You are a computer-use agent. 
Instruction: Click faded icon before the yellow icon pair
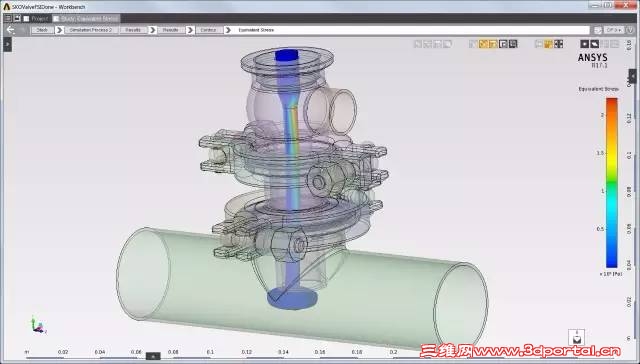coord(473,44)
